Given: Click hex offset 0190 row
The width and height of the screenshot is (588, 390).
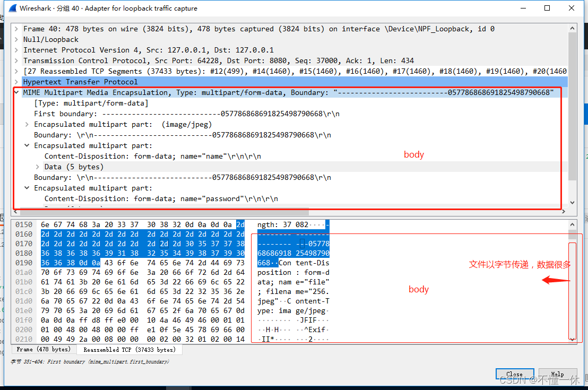Looking at the screenshot, I should coord(24,263).
